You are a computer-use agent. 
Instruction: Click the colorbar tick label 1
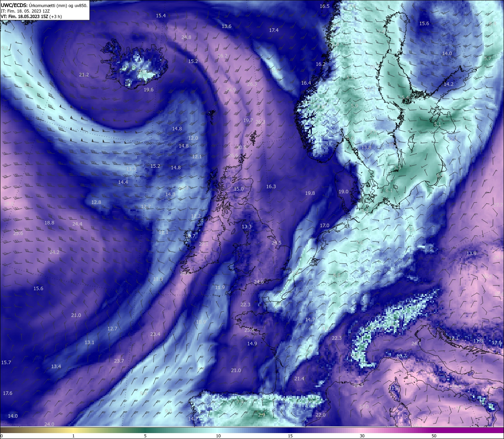[74, 436]
